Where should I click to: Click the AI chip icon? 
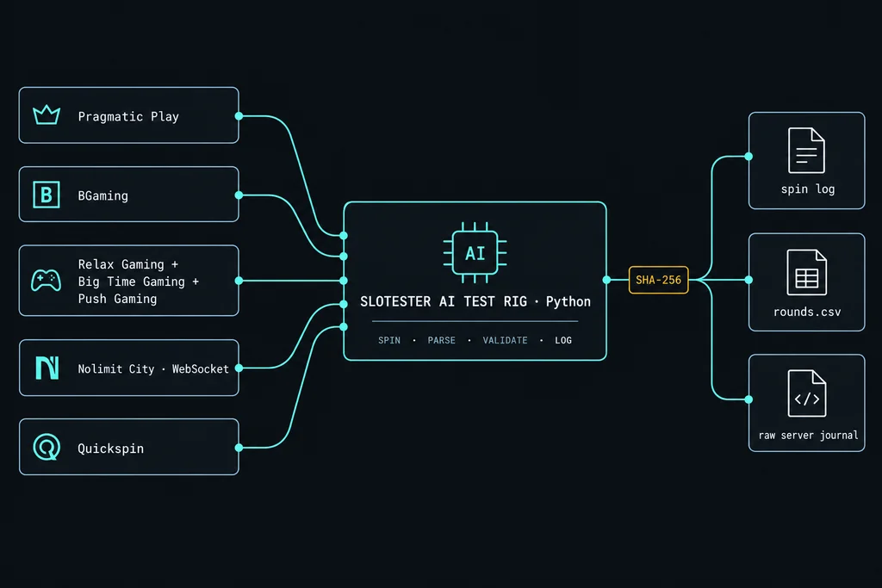pyautogui.click(x=475, y=253)
